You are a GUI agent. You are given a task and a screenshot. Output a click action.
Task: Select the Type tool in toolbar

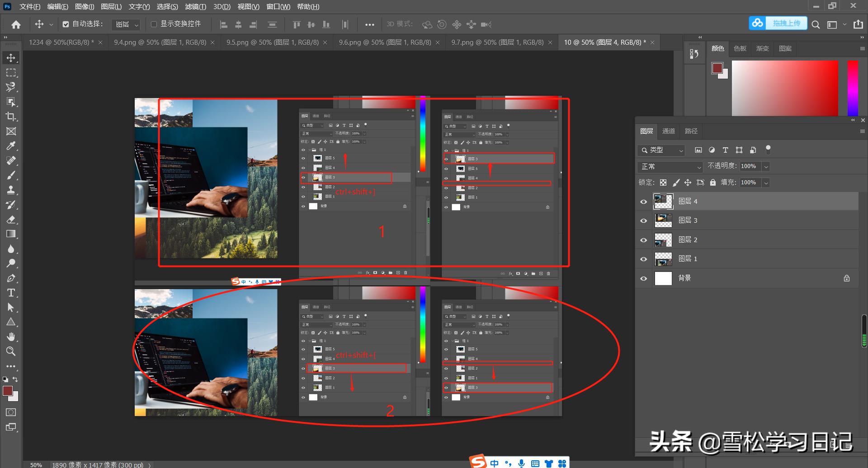coord(11,293)
